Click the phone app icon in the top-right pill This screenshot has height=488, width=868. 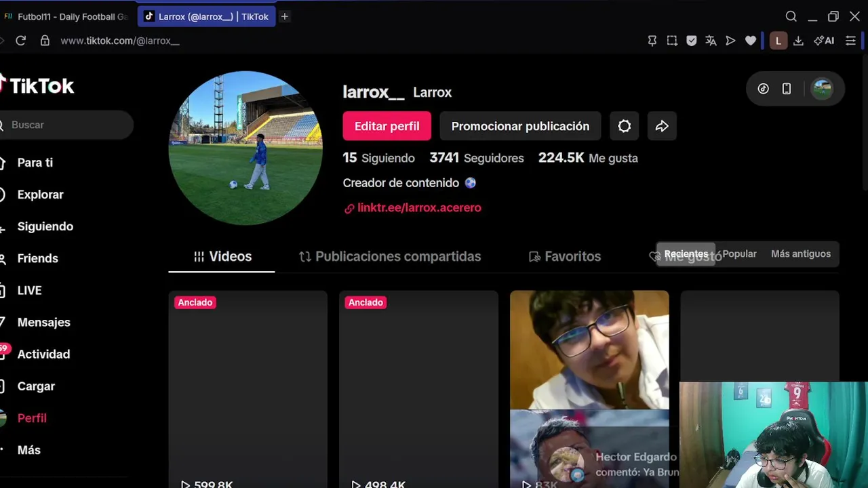point(787,89)
